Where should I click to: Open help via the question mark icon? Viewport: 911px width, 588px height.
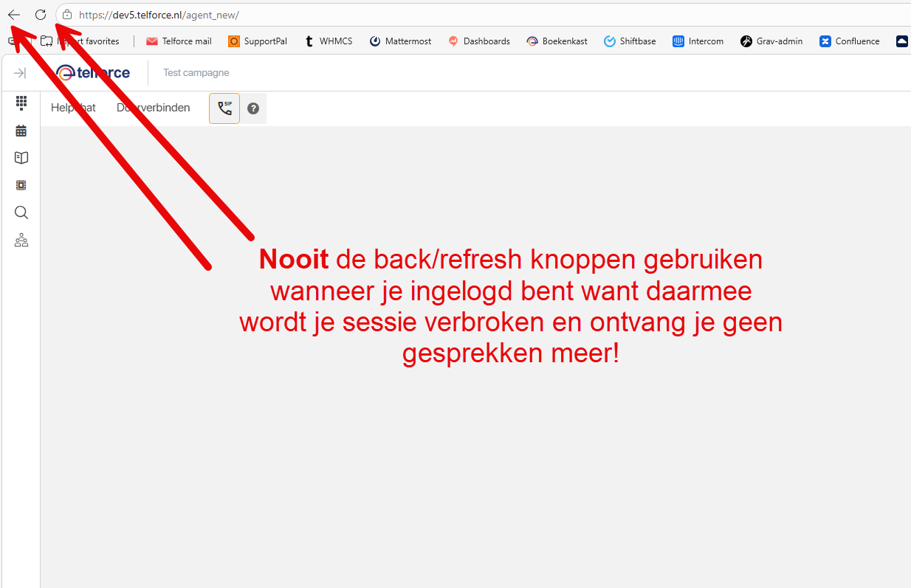click(253, 108)
